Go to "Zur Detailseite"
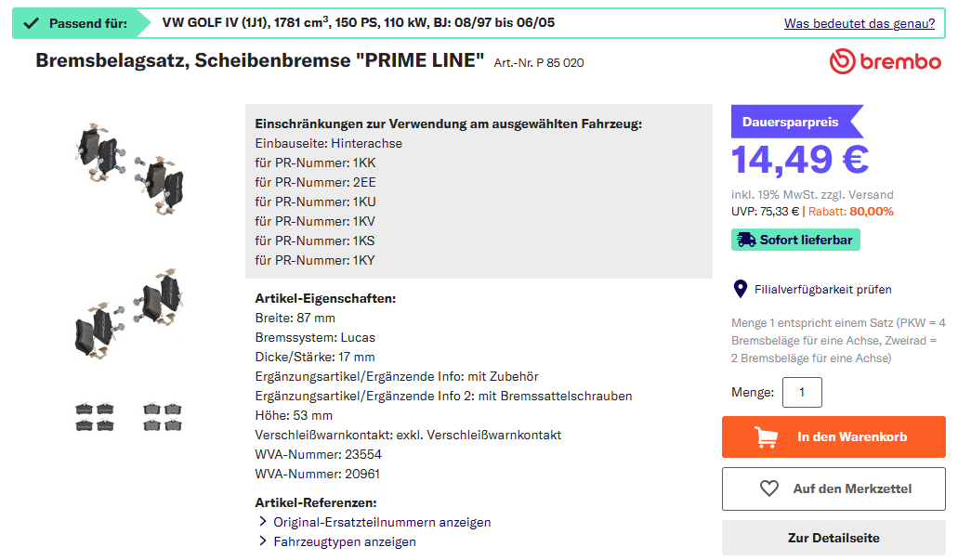 [x=833, y=538]
